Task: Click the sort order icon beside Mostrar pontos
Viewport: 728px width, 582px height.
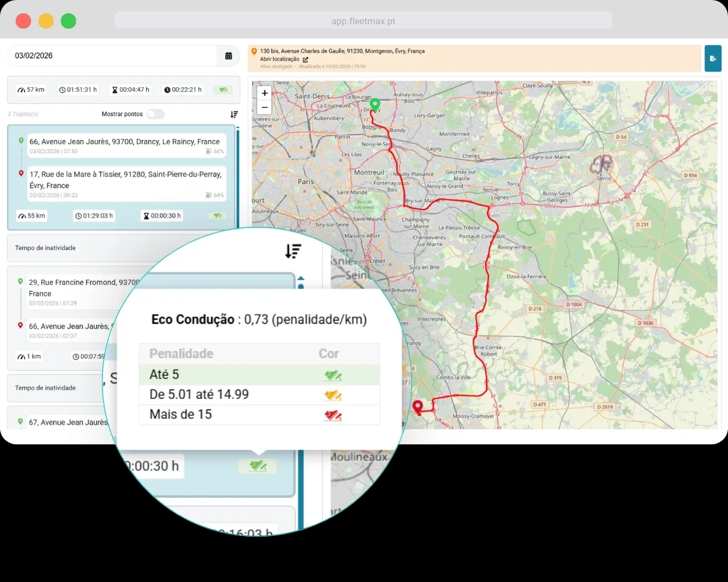Action: (234, 114)
